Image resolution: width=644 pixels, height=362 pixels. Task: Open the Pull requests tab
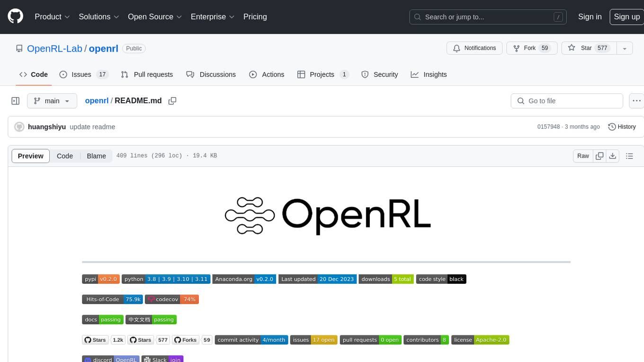tap(147, 74)
